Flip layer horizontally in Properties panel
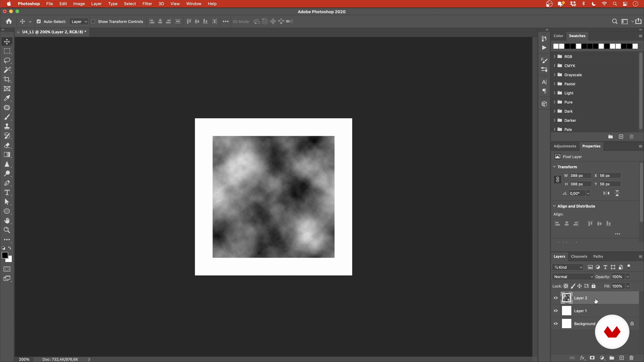Viewport: 644px width, 362px height. click(x=606, y=193)
